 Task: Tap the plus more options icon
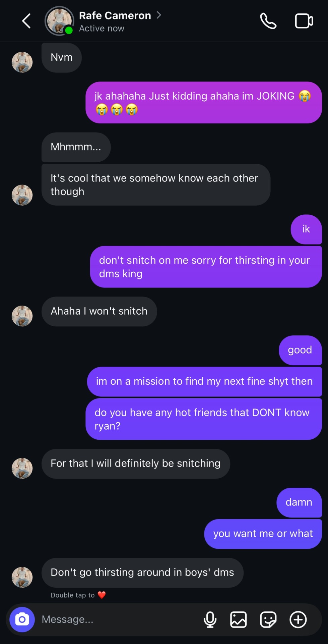pos(298,619)
